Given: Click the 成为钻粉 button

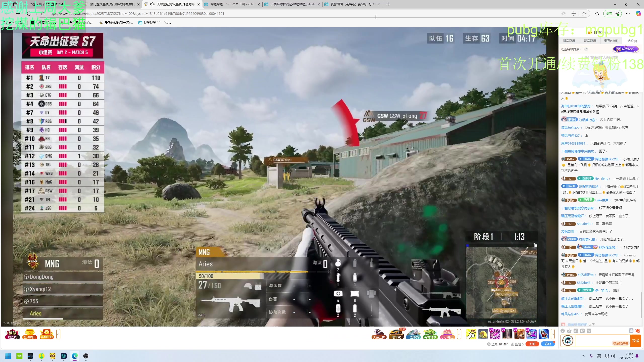Looking at the screenshot, I should pos(626,49).
